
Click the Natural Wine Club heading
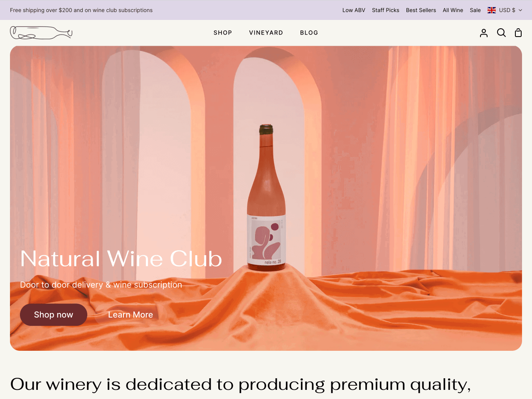121,259
